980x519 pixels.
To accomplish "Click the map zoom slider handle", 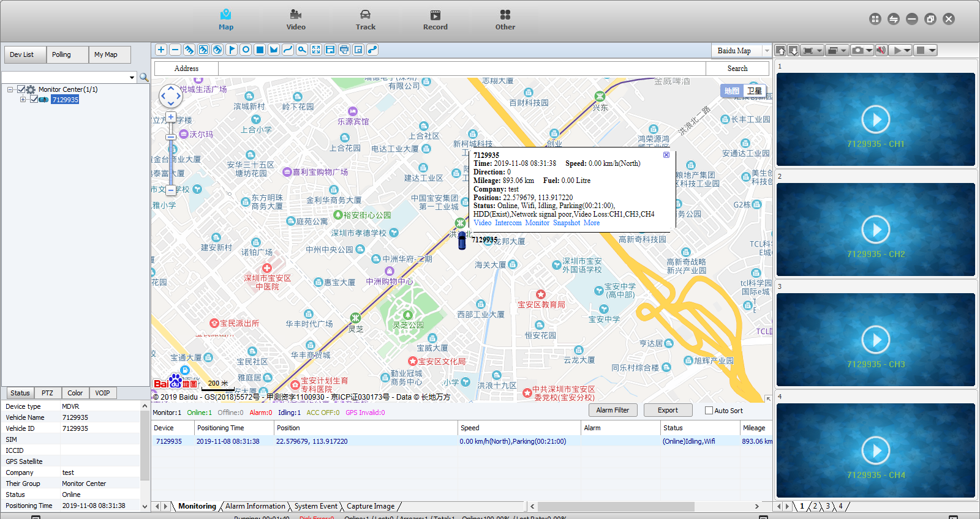I will 171,136.
